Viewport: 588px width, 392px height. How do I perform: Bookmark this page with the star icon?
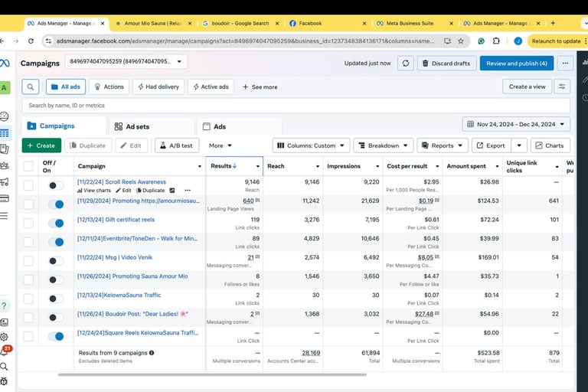(461, 41)
